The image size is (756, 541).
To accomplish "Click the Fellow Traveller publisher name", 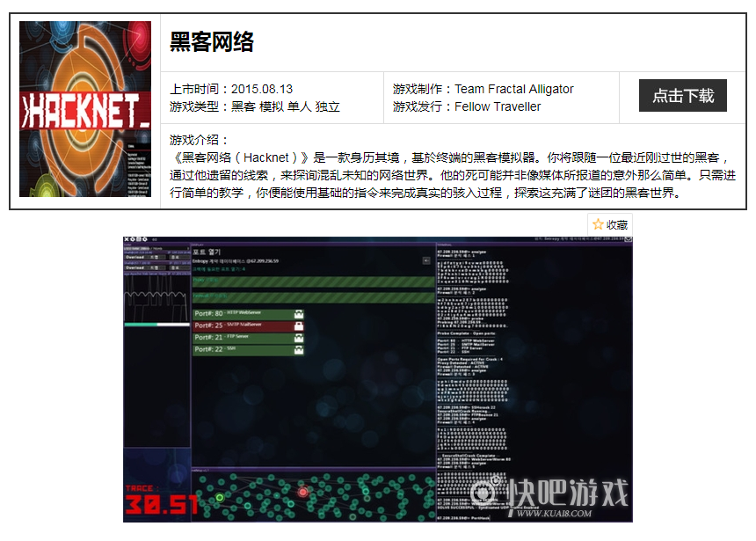I will click(x=498, y=106).
